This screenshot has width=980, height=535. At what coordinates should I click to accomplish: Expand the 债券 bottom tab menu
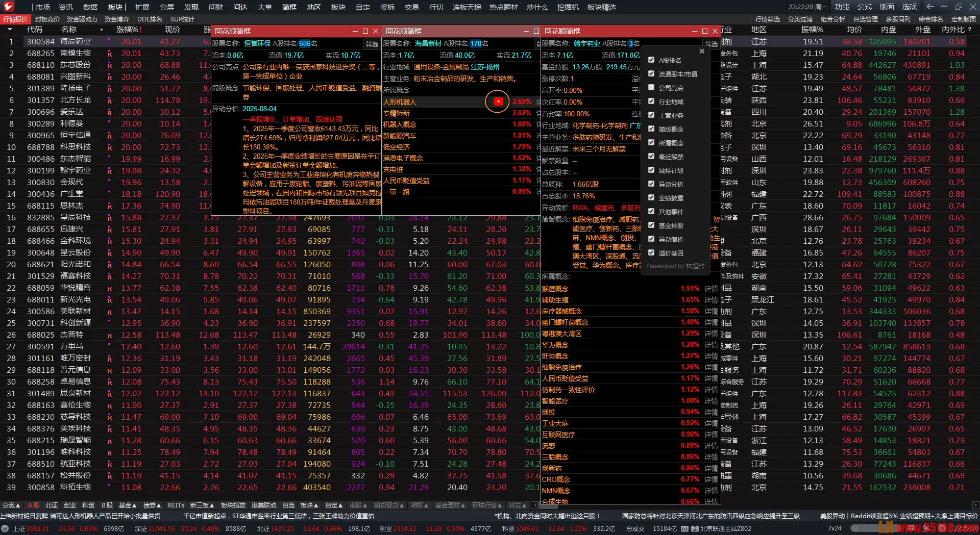(153, 505)
